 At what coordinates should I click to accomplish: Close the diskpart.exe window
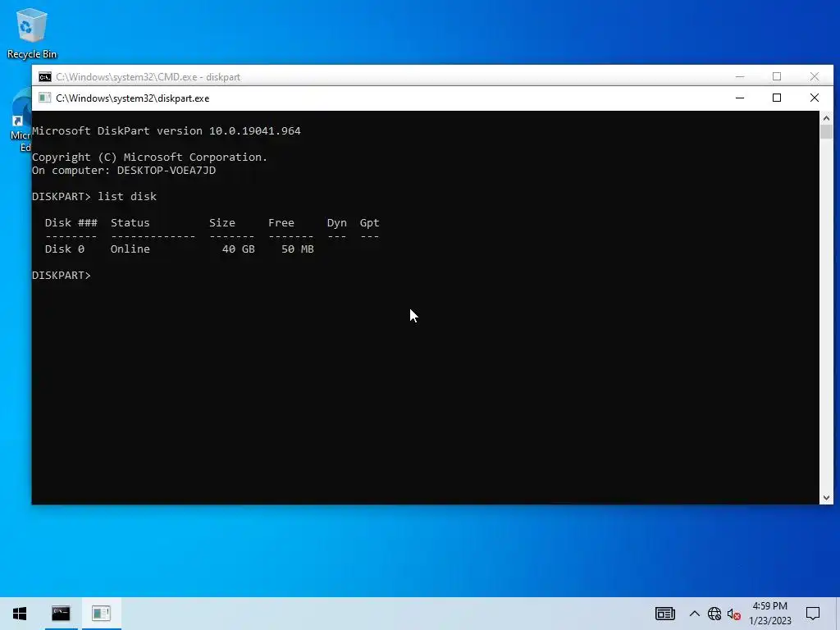click(x=815, y=98)
